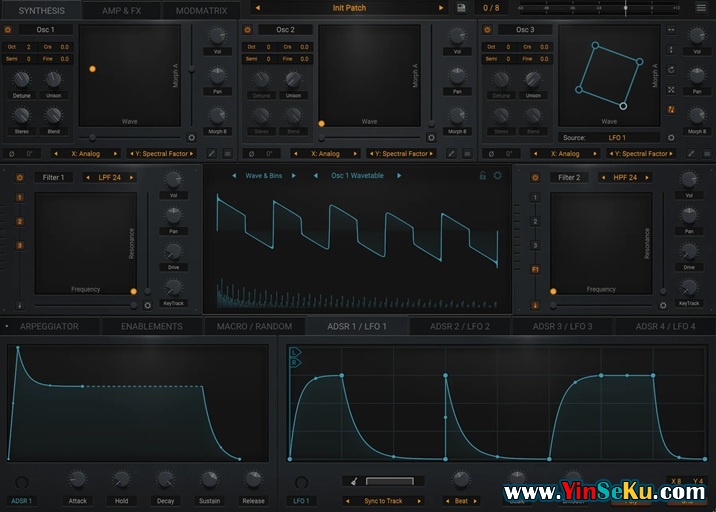Click the guitar icon in the LFO 1 controls
The image size is (716, 512).
pyautogui.click(x=353, y=481)
